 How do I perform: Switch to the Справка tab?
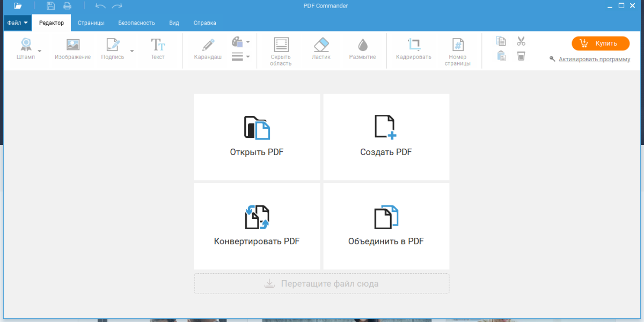(x=205, y=23)
